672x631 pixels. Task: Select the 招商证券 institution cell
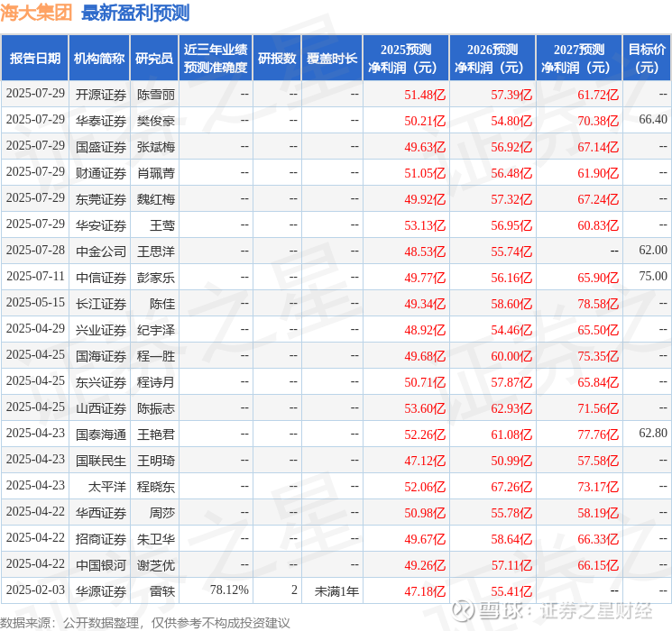(101, 539)
